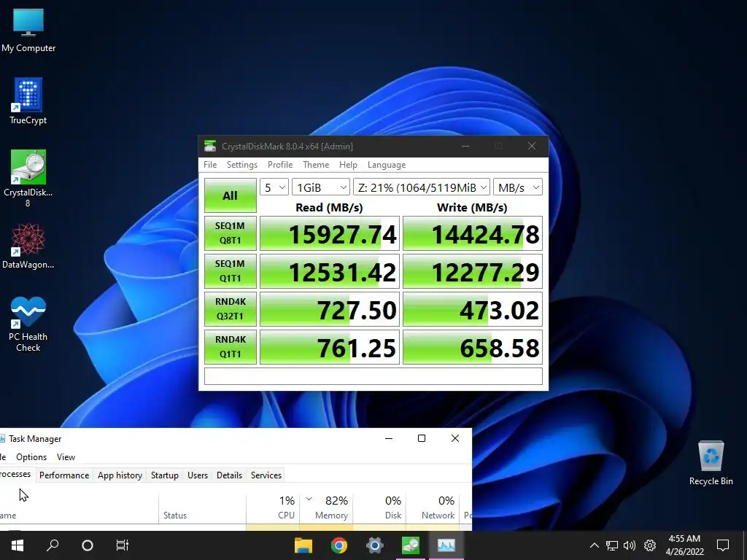
Task: Click write result 658.58
Action: tap(473, 346)
